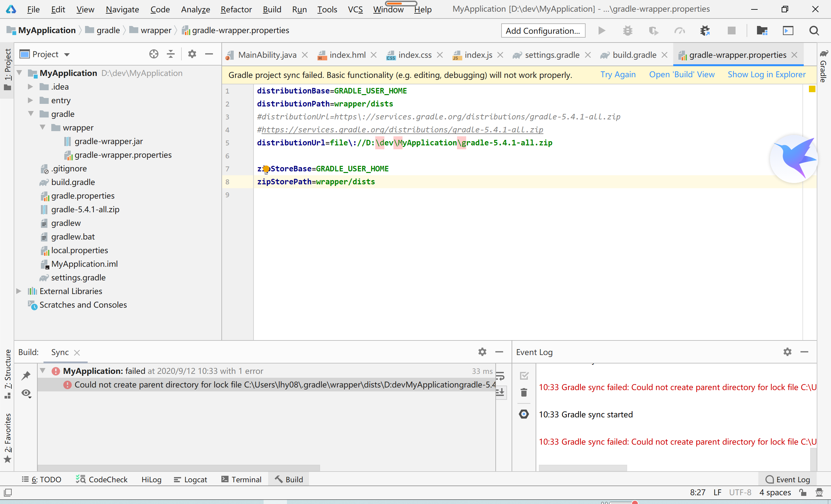Open Event Log circular settings icon

524,414
